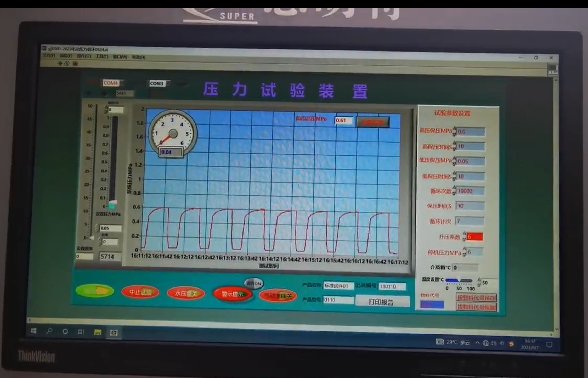588x378 pixels.
Task: Click the red 中止试验 stop button
Action: click(140, 292)
